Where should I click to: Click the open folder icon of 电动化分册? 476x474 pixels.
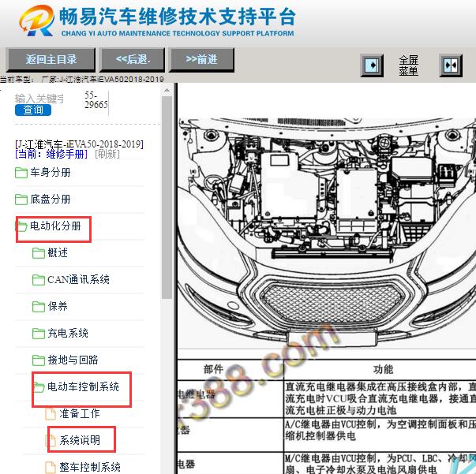(x=21, y=226)
